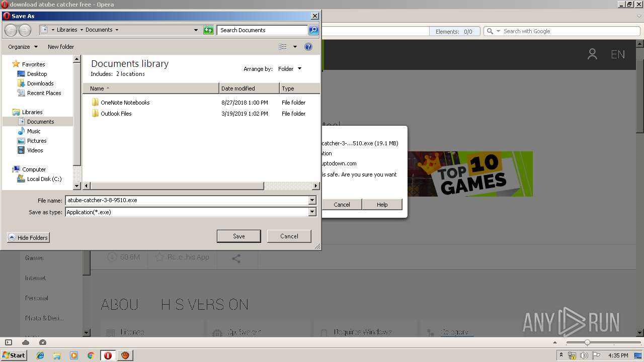Click the file list horizontal scrollbar
Viewport: 644px width, 362px height.
(x=177, y=186)
